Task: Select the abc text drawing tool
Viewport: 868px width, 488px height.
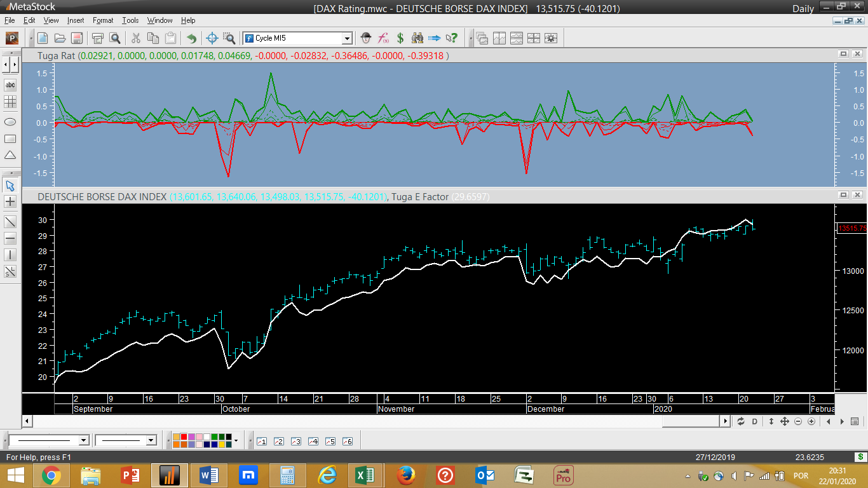Action: pyautogui.click(x=10, y=85)
